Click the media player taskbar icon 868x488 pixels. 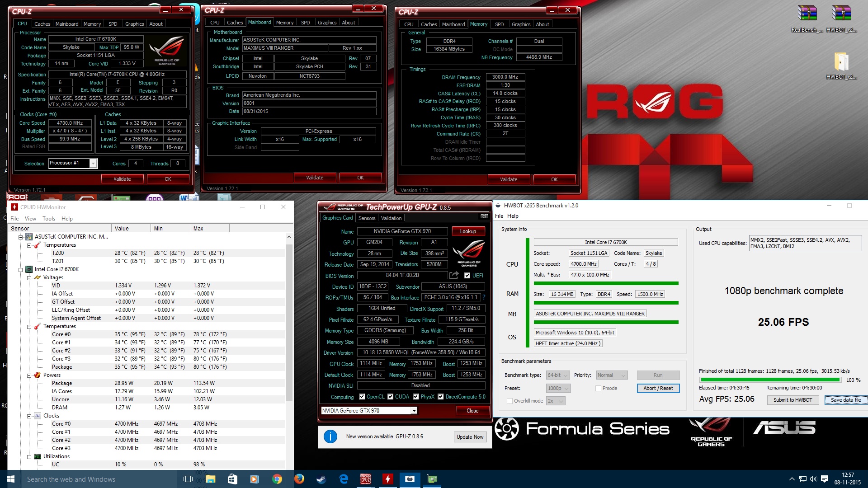(254, 479)
